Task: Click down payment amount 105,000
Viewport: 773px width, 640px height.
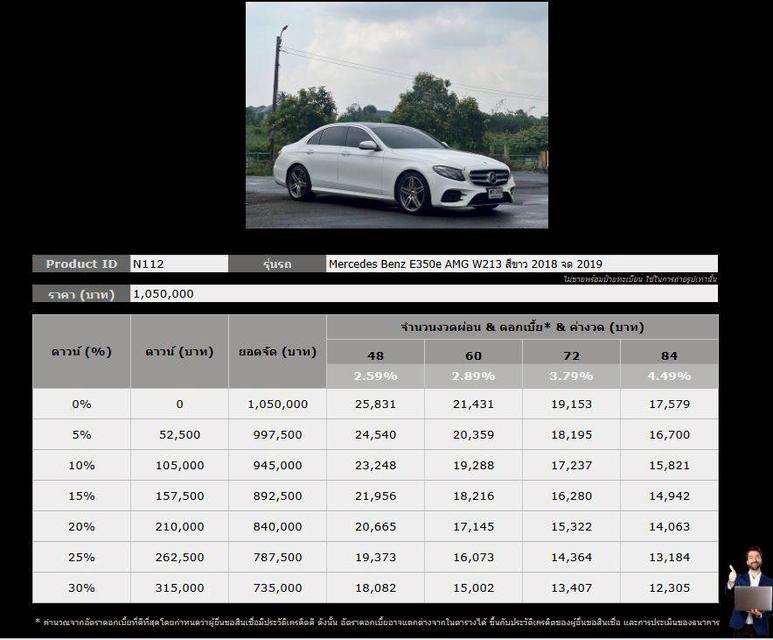Action: click(x=179, y=465)
